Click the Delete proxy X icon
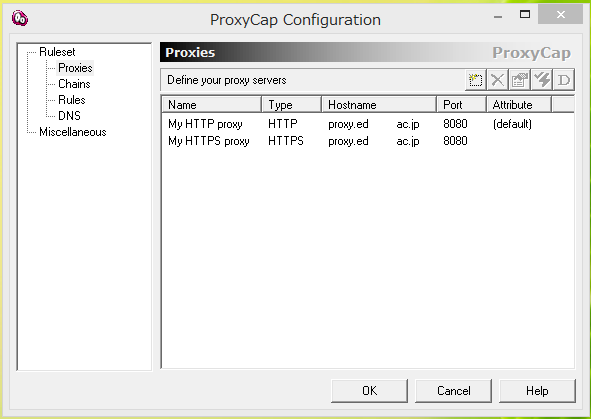This screenshot has width=591, height=419. [498, 80]
